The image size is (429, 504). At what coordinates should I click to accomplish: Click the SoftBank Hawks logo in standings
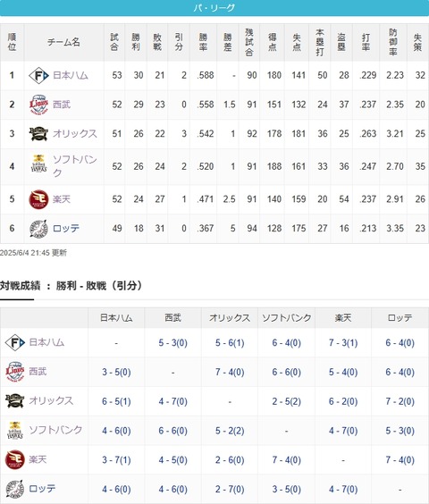click(x=38, y=164)
